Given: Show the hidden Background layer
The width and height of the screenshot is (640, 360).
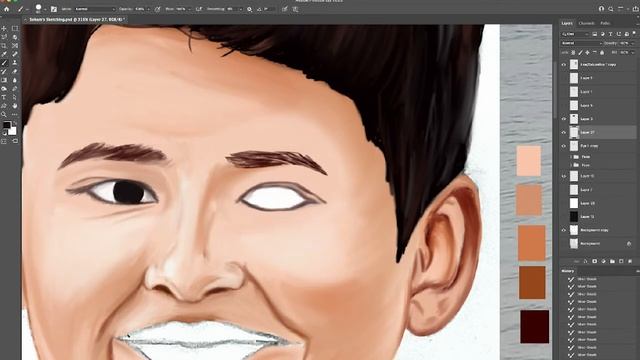Looking at the screenshot, I should coord(564,244).
